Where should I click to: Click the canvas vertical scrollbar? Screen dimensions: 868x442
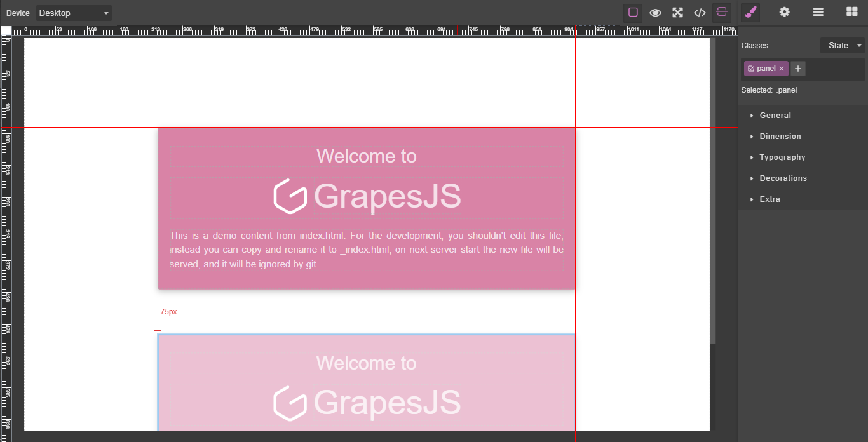(x=713, y=191)
